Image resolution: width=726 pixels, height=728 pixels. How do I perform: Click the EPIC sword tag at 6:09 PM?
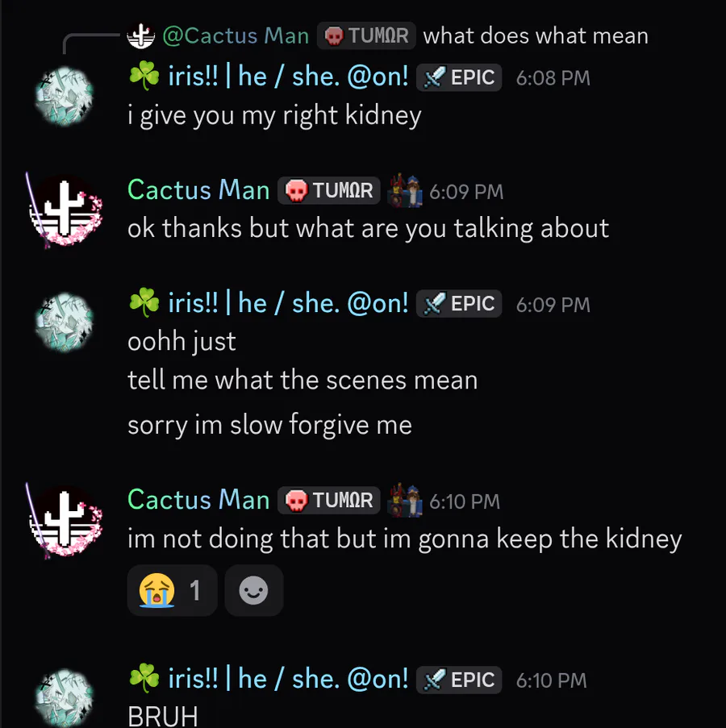pos(460,304)
